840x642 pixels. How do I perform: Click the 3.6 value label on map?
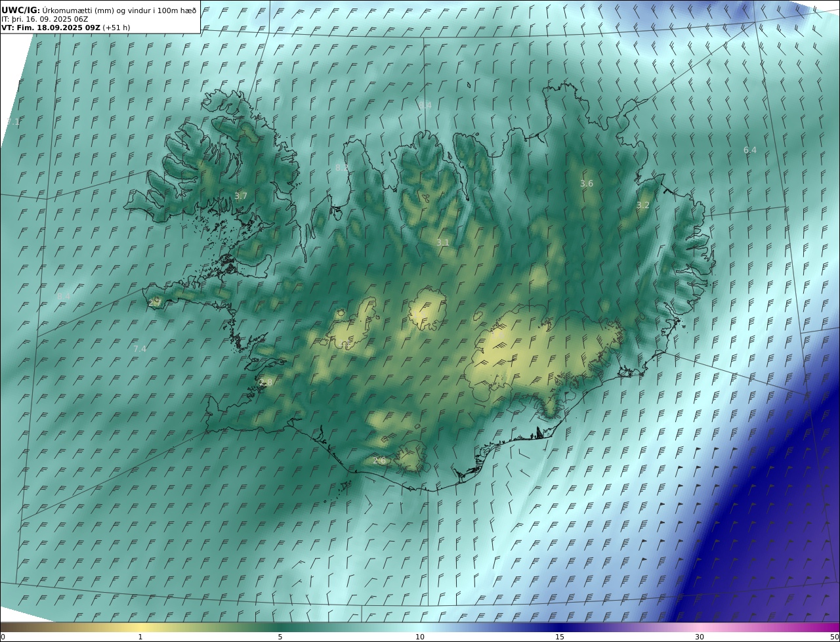587,184
